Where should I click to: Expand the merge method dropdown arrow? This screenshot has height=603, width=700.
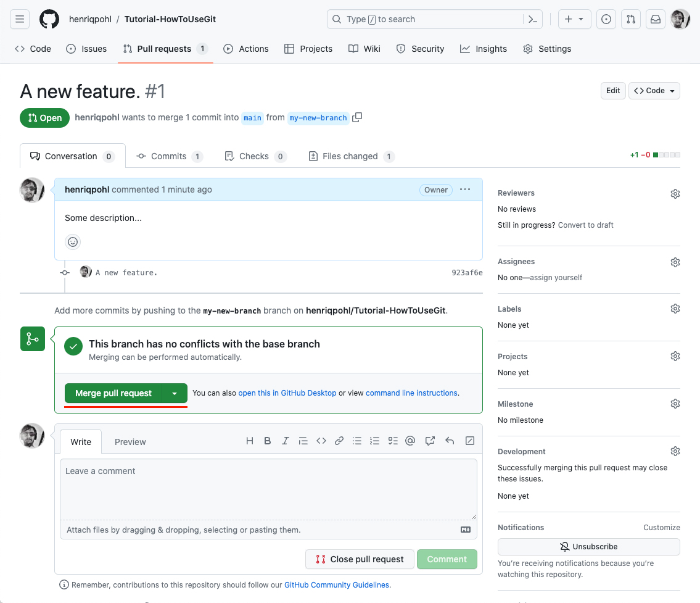pos(175,394)
